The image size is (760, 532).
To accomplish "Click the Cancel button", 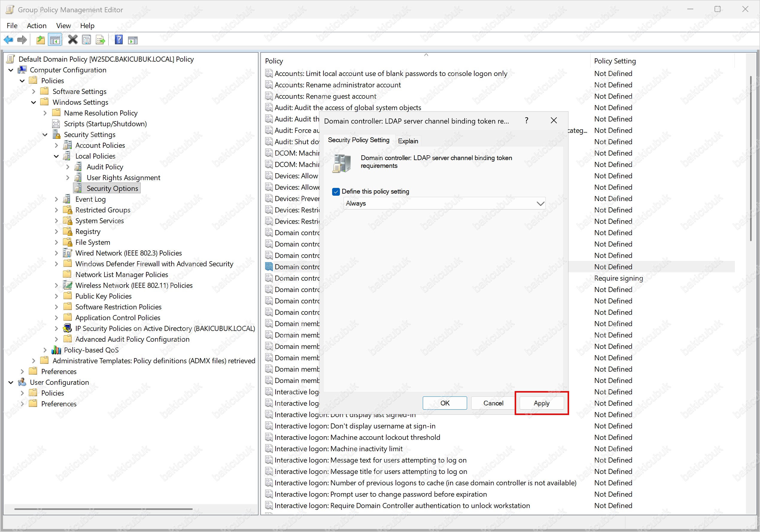I will coord(493,403).
